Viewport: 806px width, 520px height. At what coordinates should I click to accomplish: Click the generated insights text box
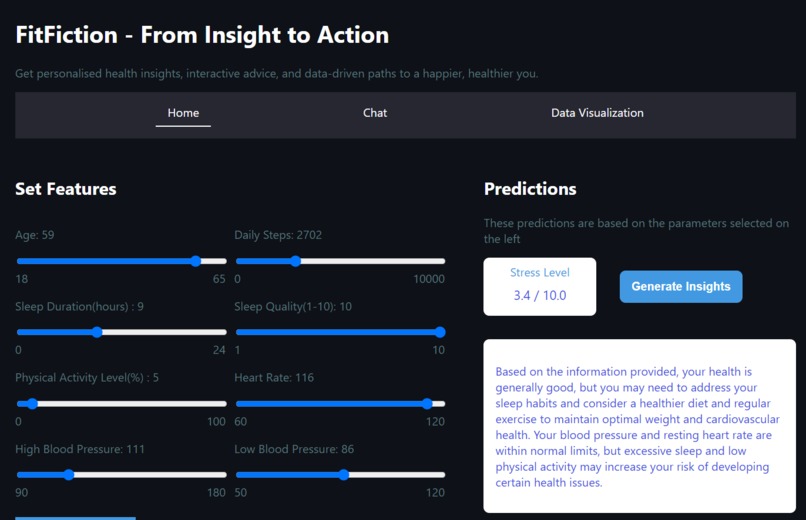pos(639,426)
